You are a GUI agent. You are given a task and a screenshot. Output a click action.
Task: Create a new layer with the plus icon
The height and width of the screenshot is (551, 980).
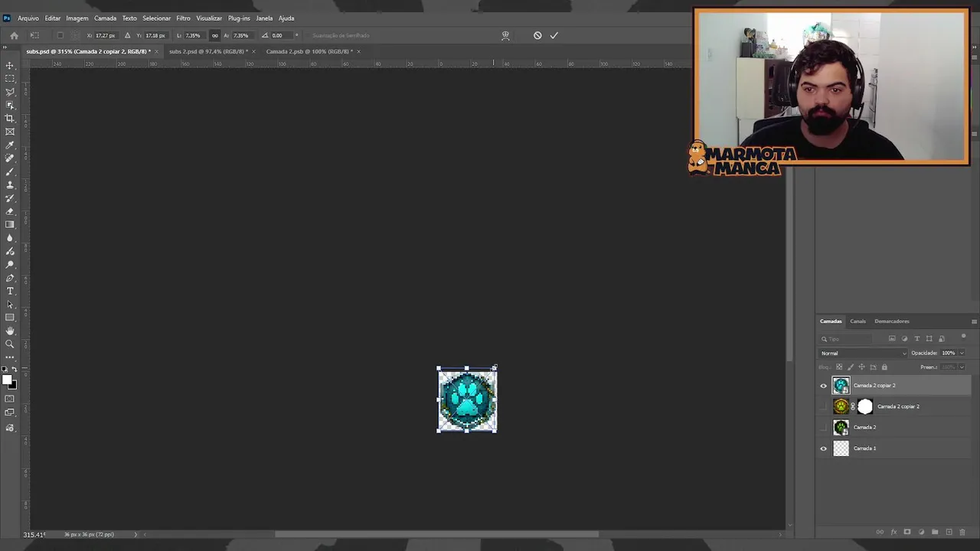pyautogui.click(x=949, y=532)
